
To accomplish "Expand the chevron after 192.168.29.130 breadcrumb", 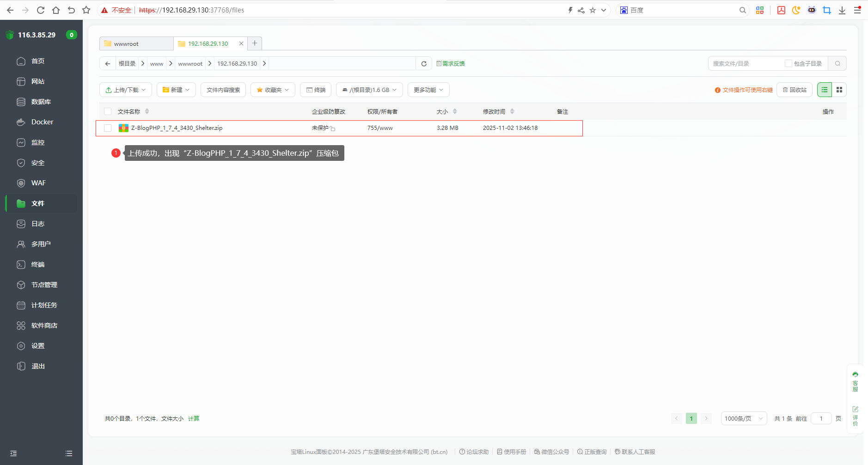I will pyautogui.click(x=264, y=63).
